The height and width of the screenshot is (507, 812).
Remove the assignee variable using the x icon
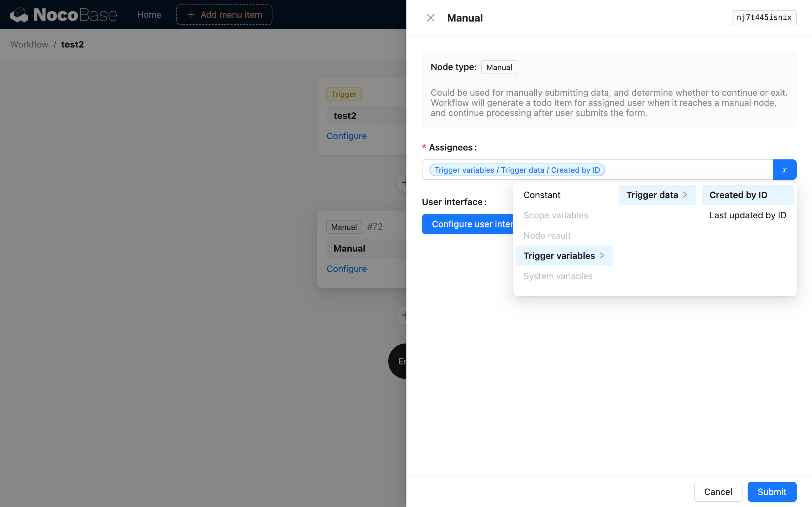point(784,169)
